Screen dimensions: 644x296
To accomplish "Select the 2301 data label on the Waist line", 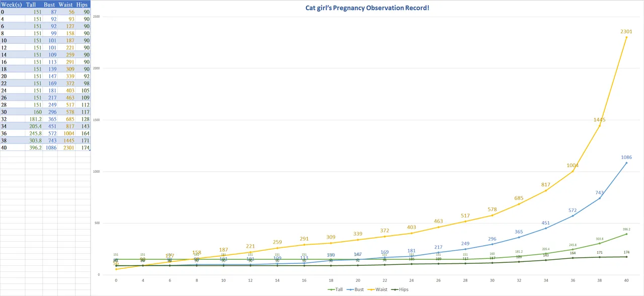I will tap(626, 31).
